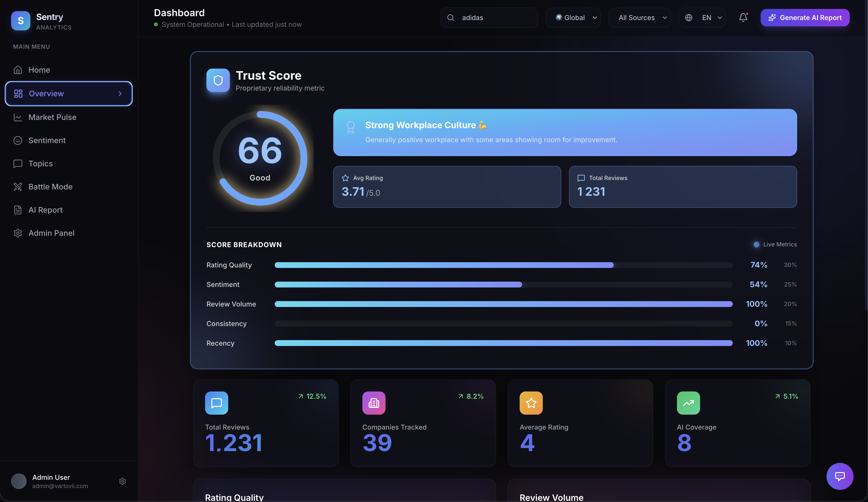Click the Live Metrics indicator dot
Screen dimensions: 868x502
[x=756, y=245]
